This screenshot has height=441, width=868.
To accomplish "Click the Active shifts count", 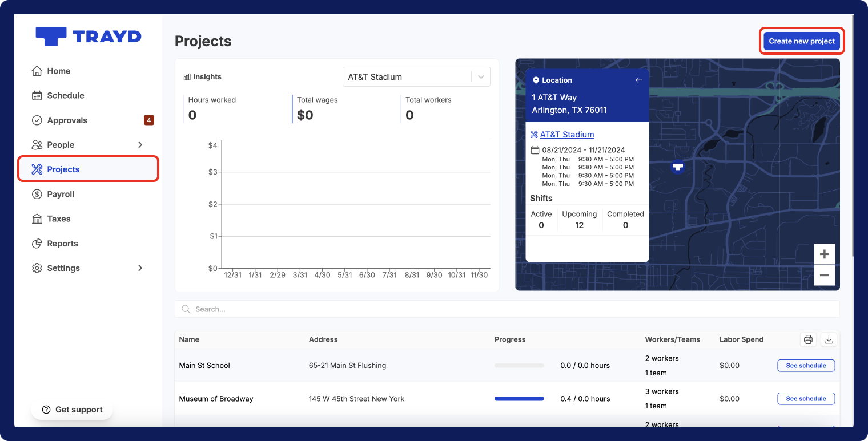I will (x=541, y=225).
